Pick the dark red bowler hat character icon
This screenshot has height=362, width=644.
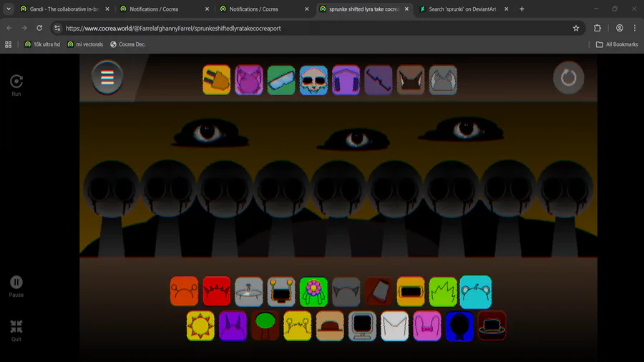pos(492,326)
